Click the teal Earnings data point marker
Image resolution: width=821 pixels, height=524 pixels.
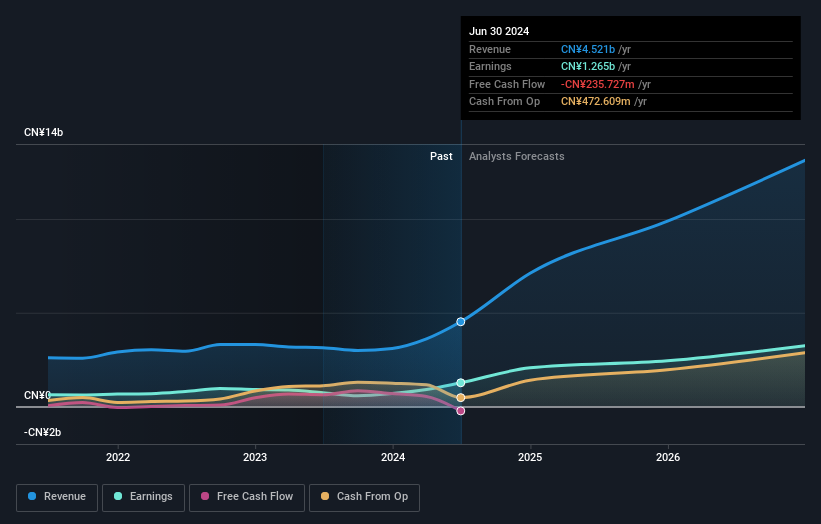(461, 383)
